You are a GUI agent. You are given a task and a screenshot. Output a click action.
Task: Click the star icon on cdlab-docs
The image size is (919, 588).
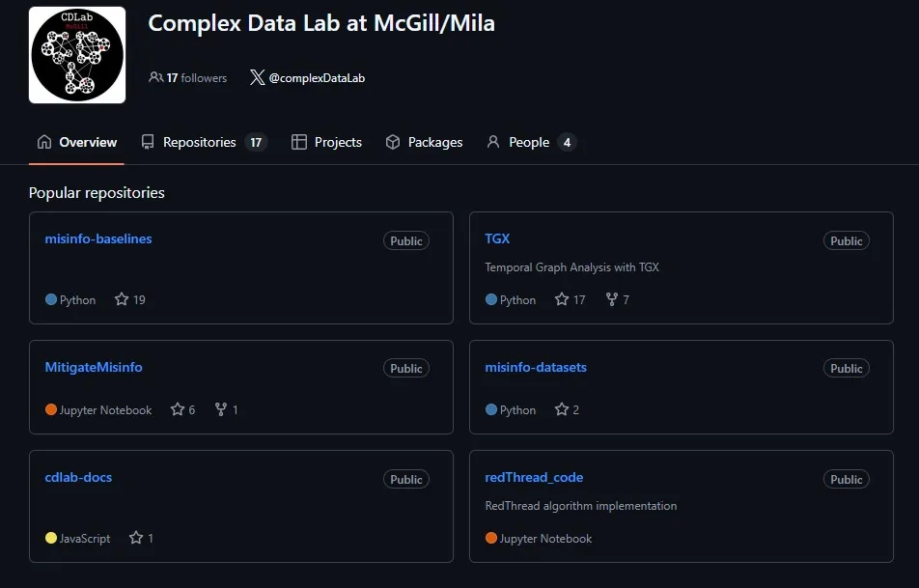click(136, 538)
